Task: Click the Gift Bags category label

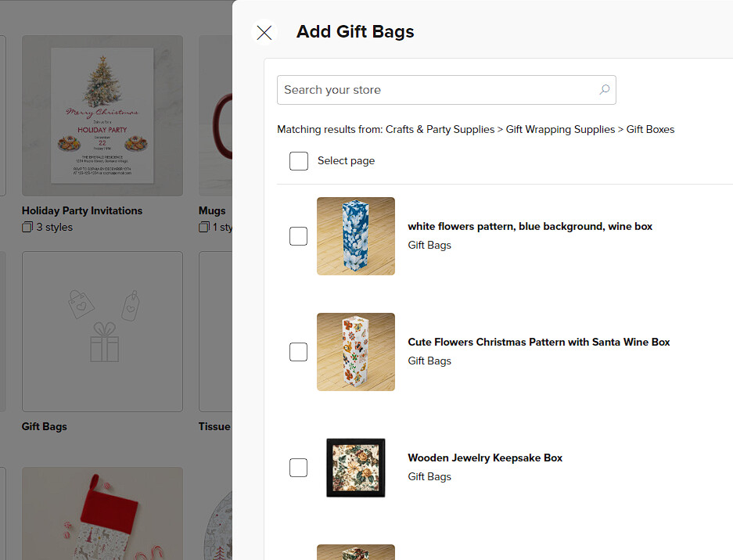Action: [45, 426]
